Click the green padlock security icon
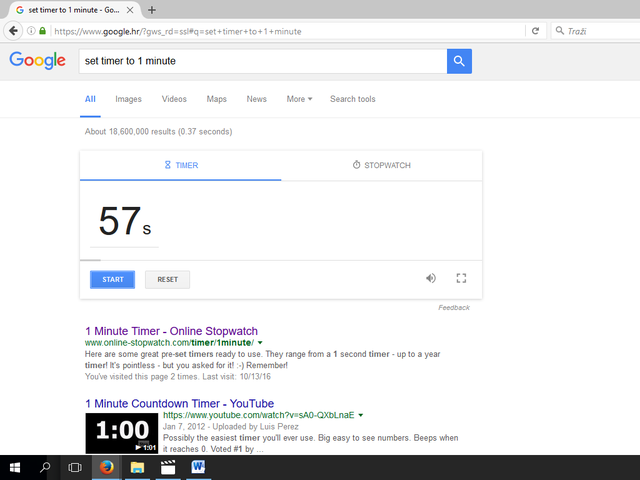640x480 pixels. 42,31
